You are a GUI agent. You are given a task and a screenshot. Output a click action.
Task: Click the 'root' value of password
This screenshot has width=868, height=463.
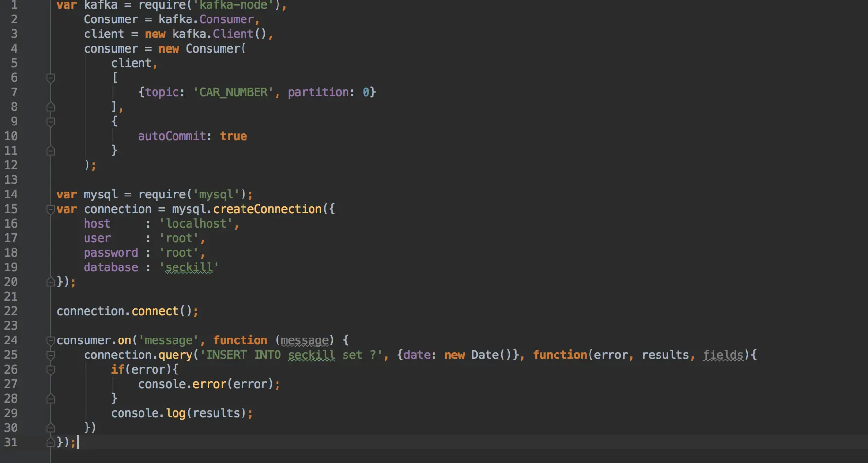pyautogui.click(x=179, y=253)
